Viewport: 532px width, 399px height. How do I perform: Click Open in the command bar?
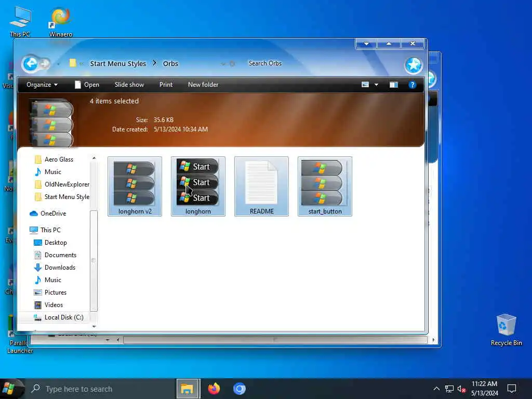[x=87, y=85]
